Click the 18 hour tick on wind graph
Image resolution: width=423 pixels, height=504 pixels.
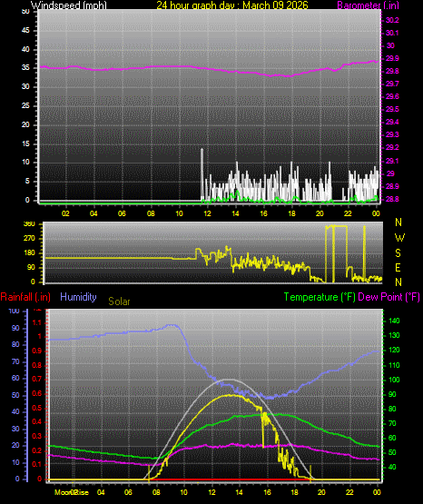291,213
